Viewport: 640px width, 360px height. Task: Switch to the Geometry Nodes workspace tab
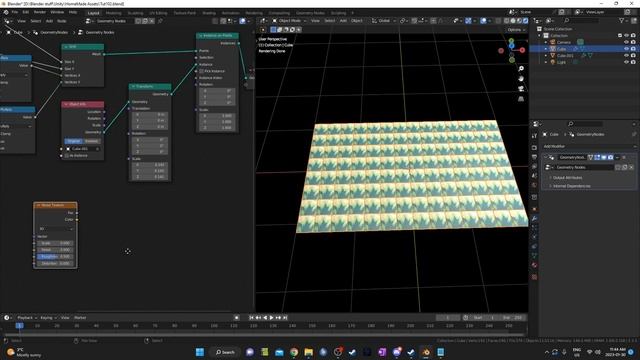(x=310, y=13)
